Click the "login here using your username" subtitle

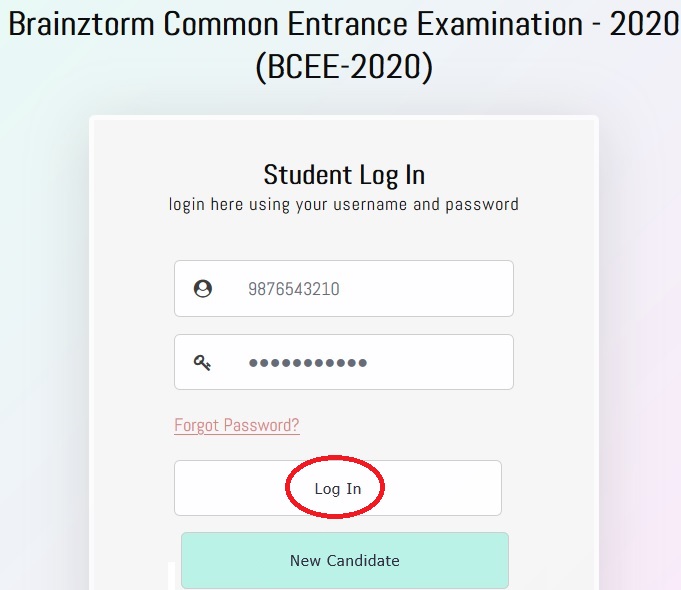(344, 204)
